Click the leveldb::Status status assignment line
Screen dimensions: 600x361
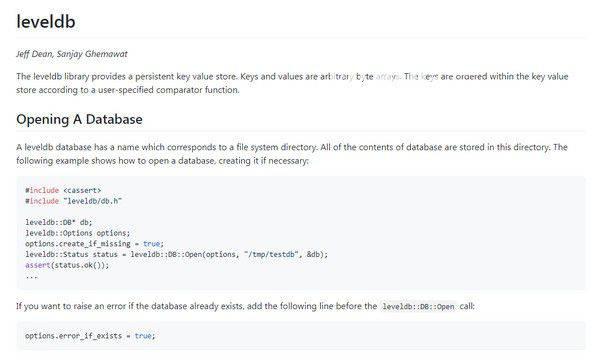click(x=176, y=254)
